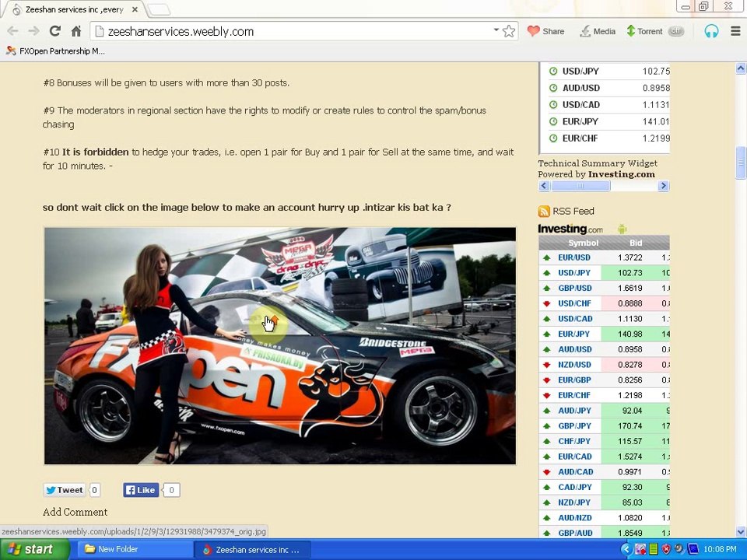Screen dimensions: 747x560
Task: Open the RSS Feed link
Action: tap(573, 211)
